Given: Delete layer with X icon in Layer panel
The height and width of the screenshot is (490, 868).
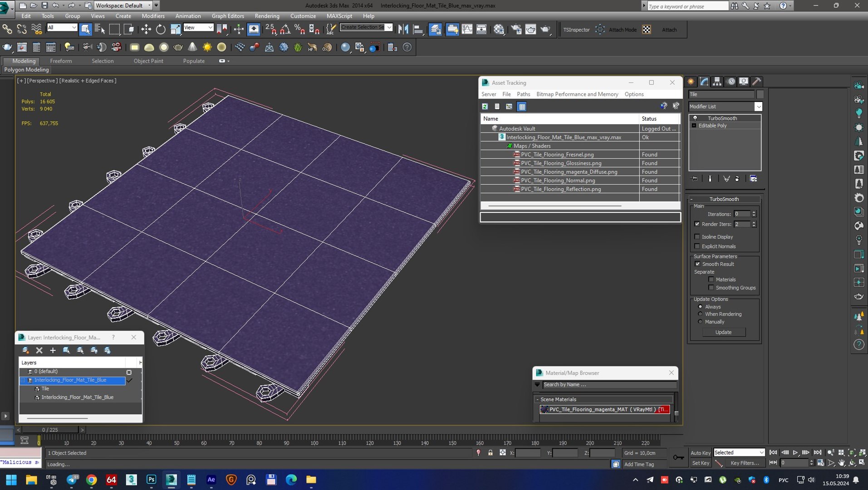Looking at the screenshot, I should coord(39,350).
